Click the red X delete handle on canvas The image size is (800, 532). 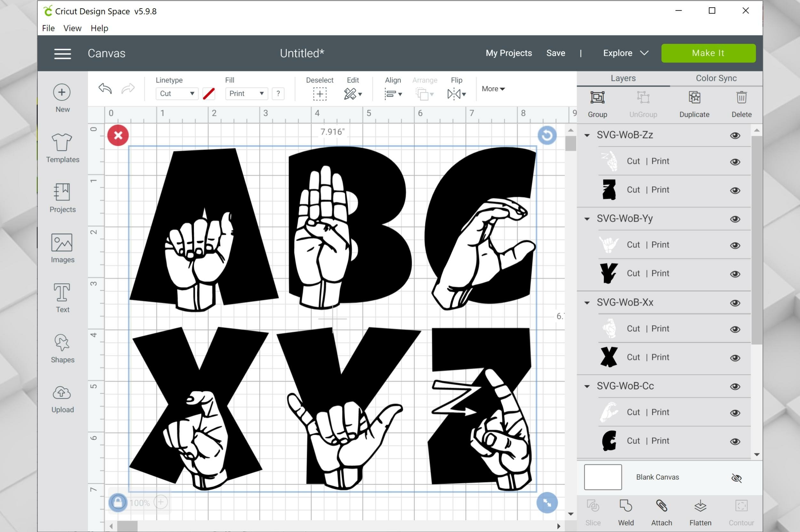(x=118, y=135)
